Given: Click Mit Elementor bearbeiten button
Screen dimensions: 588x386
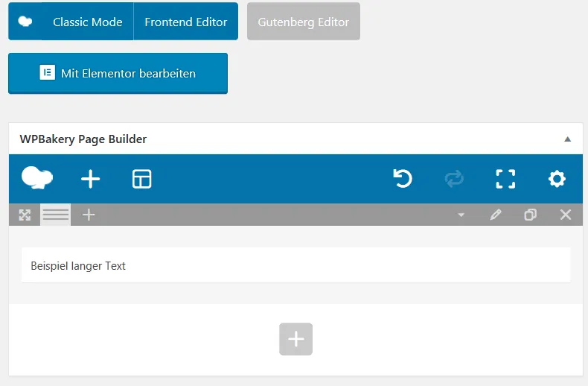Looking at the screenshot, I should (118, 73).
